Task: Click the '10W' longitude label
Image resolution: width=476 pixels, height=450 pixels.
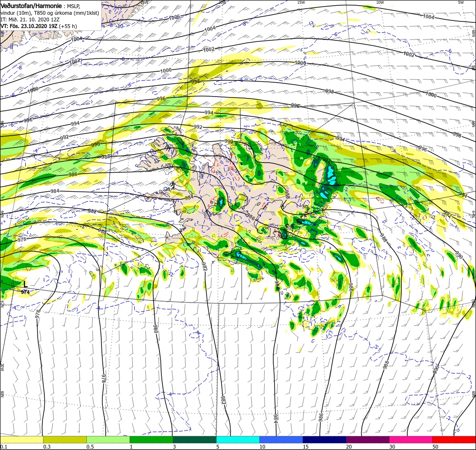Action: click(380, 2)
